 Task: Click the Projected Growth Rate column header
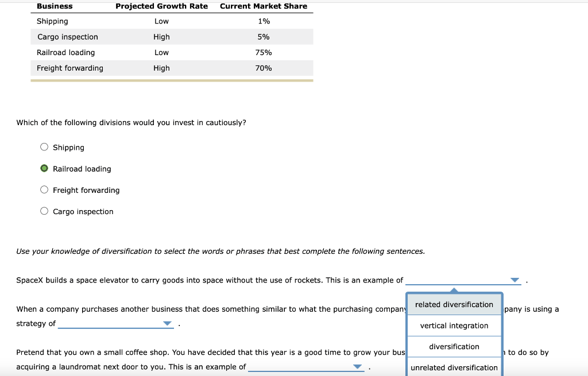[161, 6]
